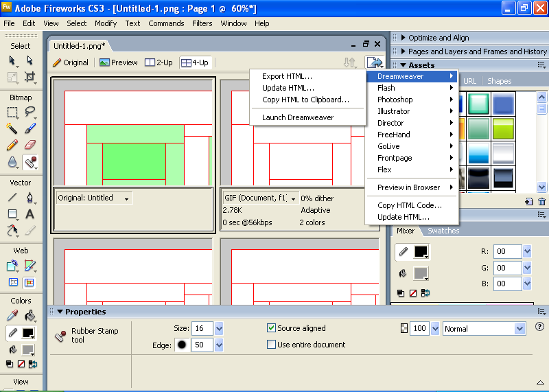Viewport: 549px width, 392px height.
Task: Select the Slice tool
Action: point(30,266)
